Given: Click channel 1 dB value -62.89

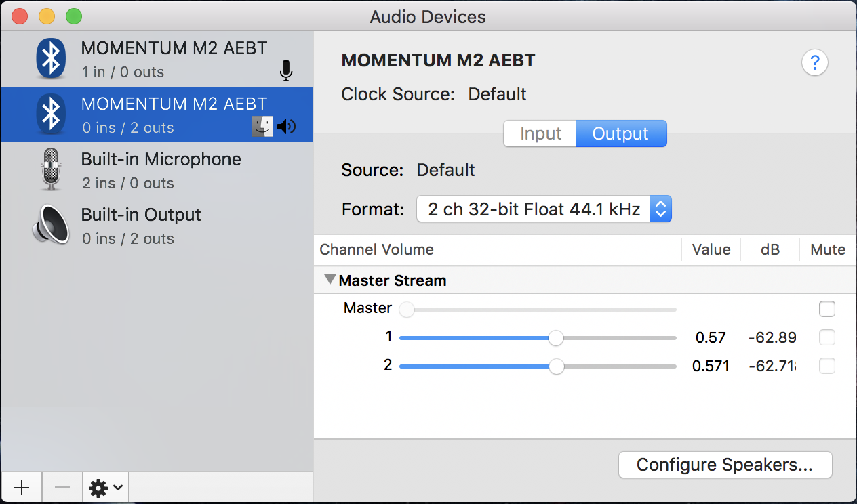Looking at the screenshot, I should [772, 337].
